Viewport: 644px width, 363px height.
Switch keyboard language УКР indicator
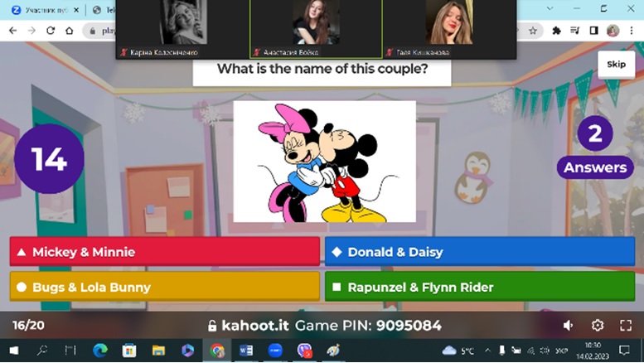click(561, 351)
